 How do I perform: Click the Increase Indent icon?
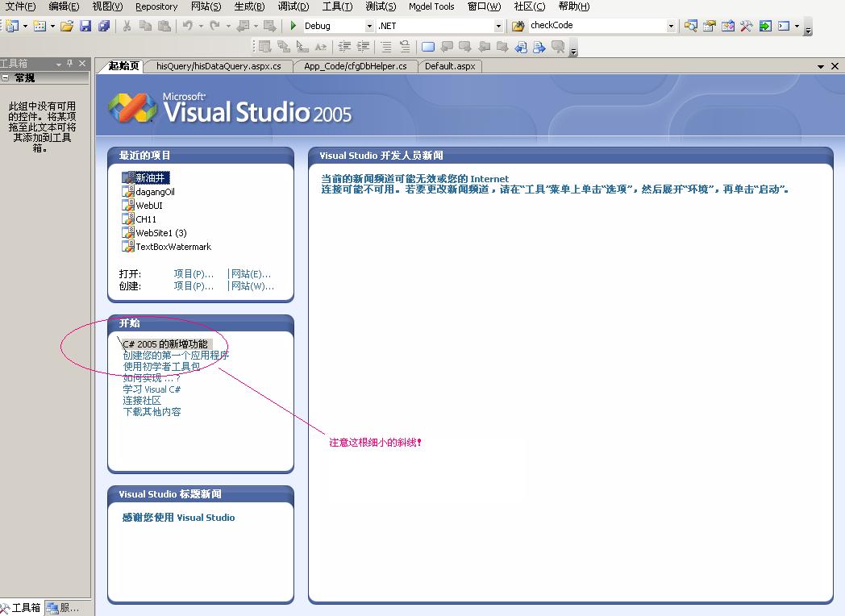(x=363, y=47)
